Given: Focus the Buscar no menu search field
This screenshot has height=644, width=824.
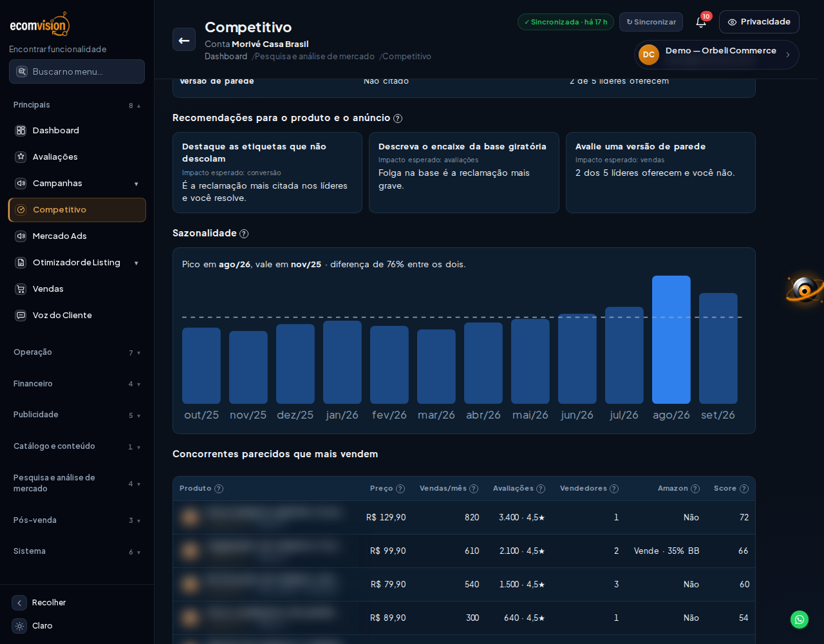Looking at the screenshot, I should click(x=77, y=71).
